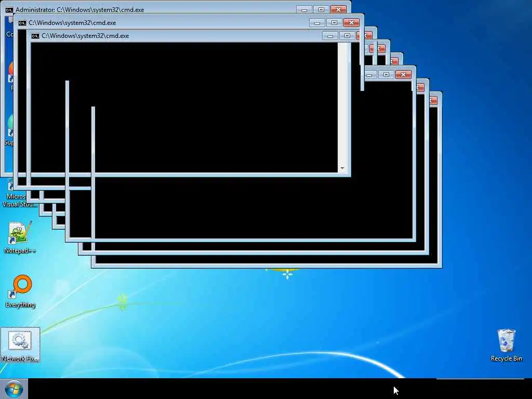Click the Everything label text
Image resolution: width=532 pixels, height=399 pixels.
[20, 304]
